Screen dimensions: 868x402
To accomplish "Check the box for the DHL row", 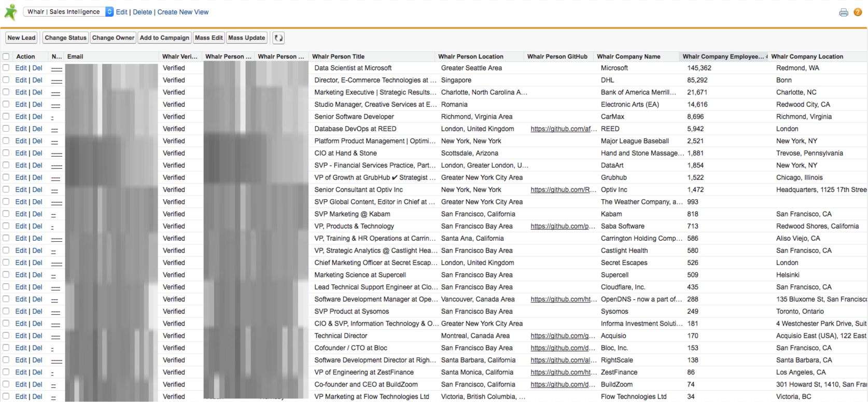I will (6, 80).
